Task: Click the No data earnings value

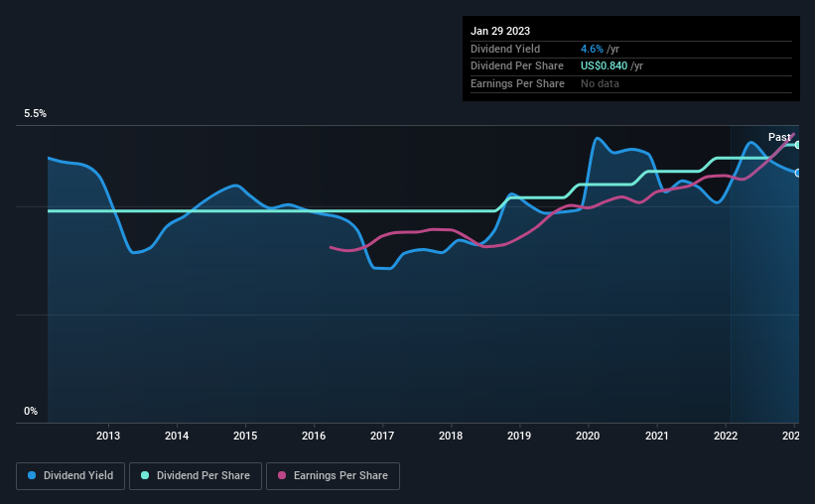Action: coord(600,83)
